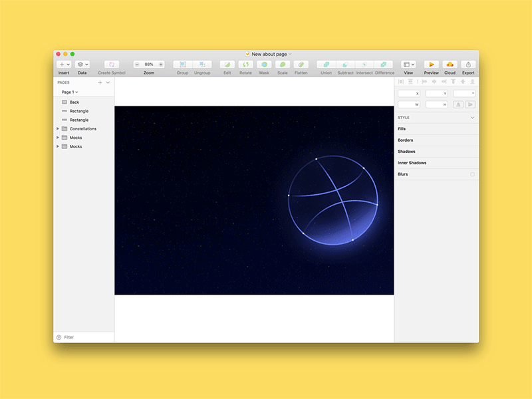
Task: Click the X position field
Action: tap(409, 93)
